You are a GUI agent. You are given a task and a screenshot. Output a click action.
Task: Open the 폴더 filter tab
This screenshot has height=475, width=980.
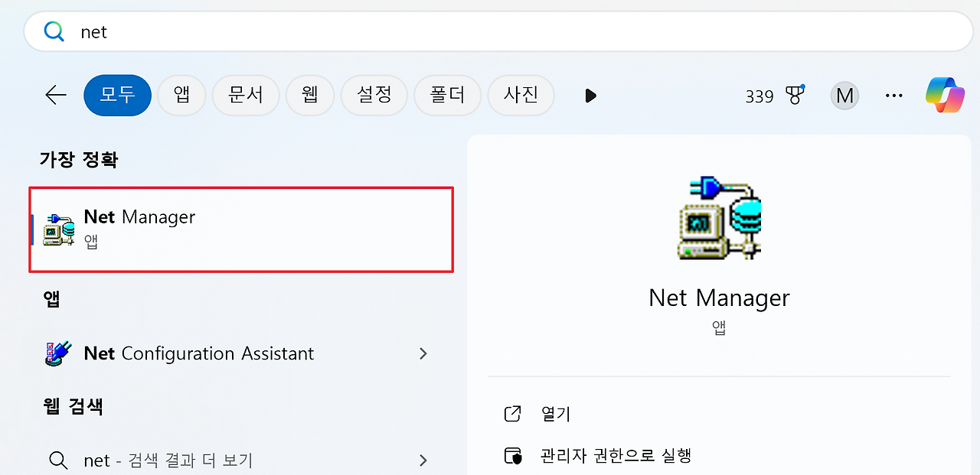[x=447, y=95]
